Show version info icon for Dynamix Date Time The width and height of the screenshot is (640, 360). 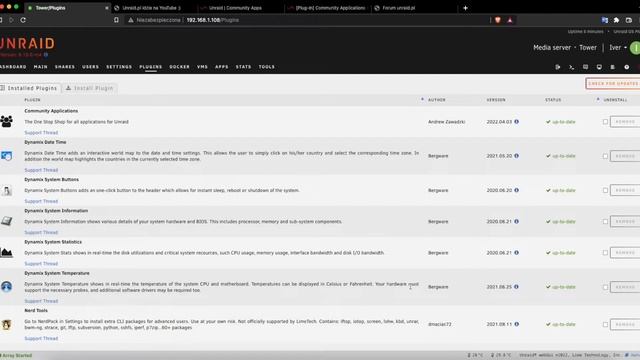516,156
